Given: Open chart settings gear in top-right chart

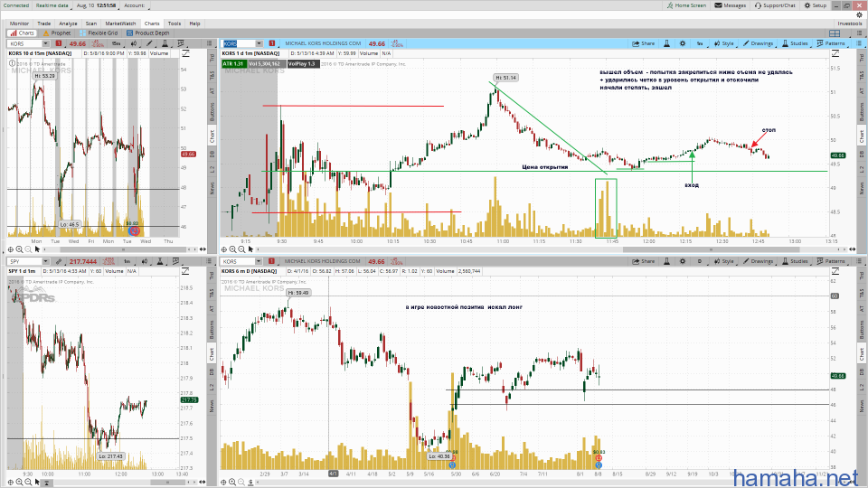Looking at the screenshot, I should click(683, 43).
